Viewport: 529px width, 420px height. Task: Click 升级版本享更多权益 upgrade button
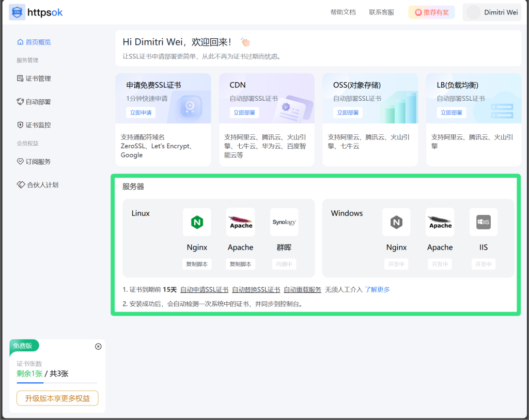pos(57,398)
